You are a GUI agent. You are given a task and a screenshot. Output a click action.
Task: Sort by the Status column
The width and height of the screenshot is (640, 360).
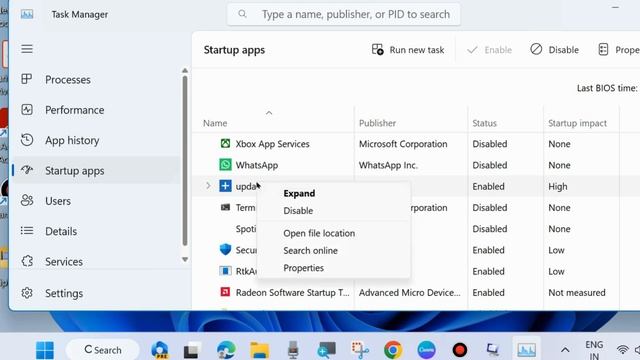pos(484,123)
